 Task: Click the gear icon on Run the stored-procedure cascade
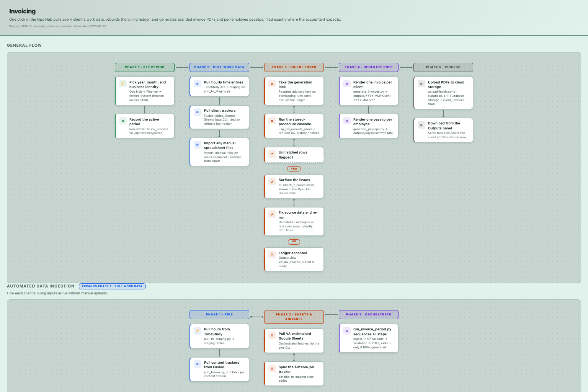tap(272, 121)
